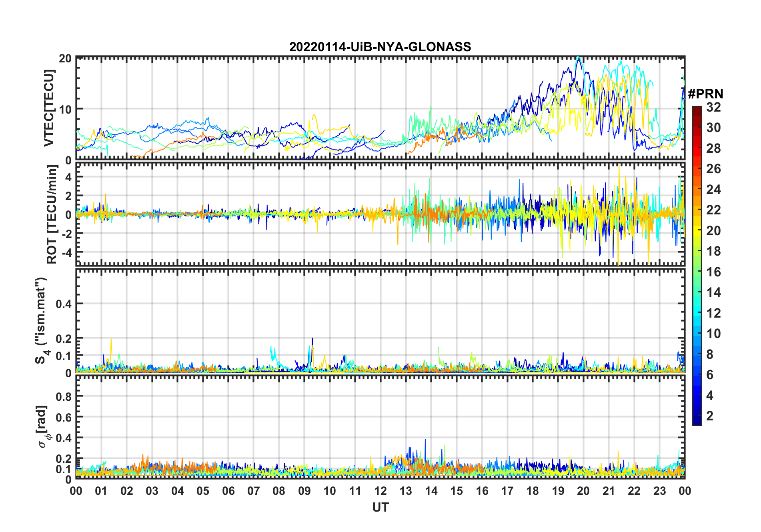761x532 pixels.
Task: Click S4 y-axis tick label 0.4
Action: (x=64, y=304)
